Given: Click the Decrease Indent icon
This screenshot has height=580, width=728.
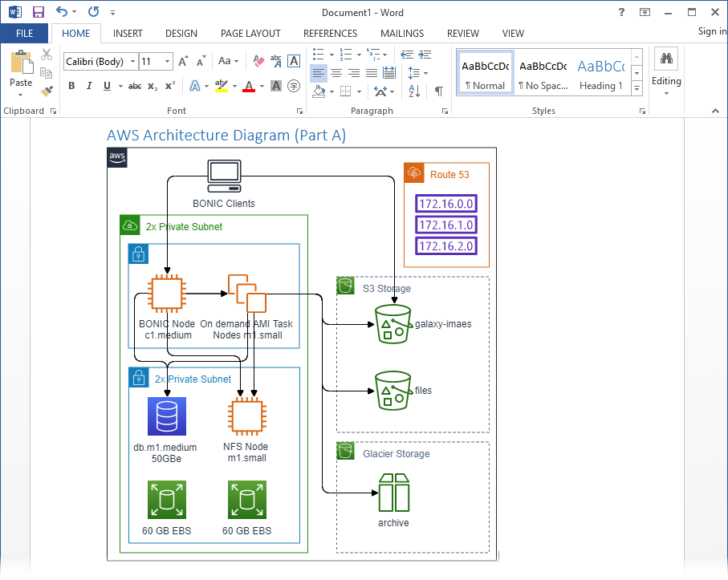Looking at the screenshot, I should [x=407, y=55].
